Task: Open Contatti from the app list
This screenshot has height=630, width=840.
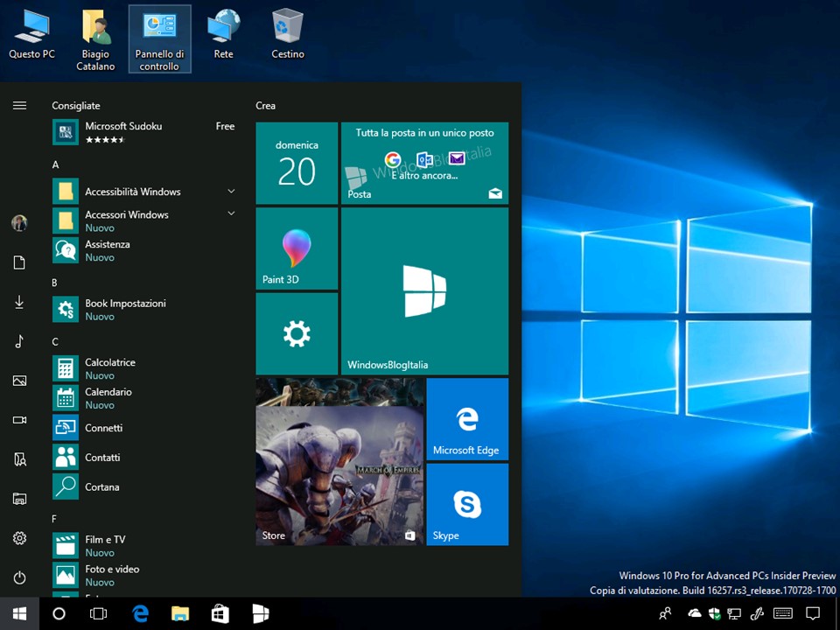Action: click(144, 457)
